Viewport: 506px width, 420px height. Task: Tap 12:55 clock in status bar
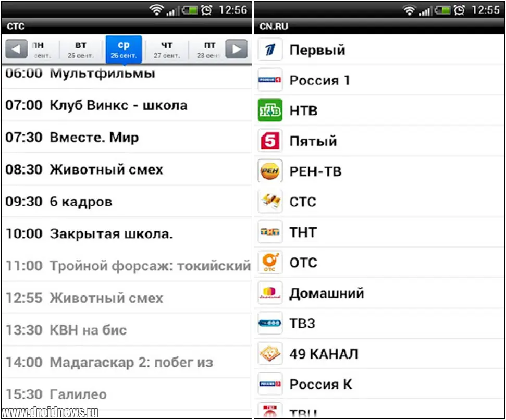[485, 10]
